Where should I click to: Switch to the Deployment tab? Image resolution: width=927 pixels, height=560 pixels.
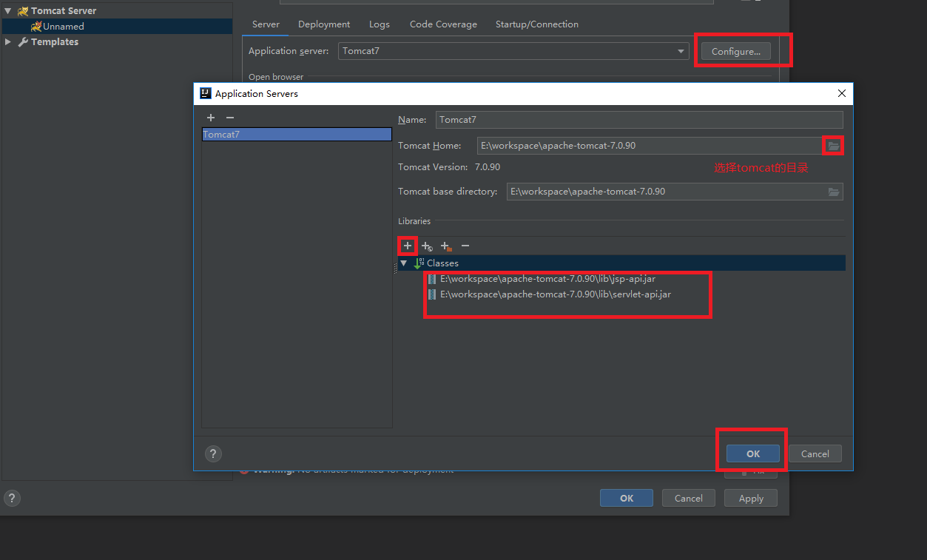(x=324, y=24)
